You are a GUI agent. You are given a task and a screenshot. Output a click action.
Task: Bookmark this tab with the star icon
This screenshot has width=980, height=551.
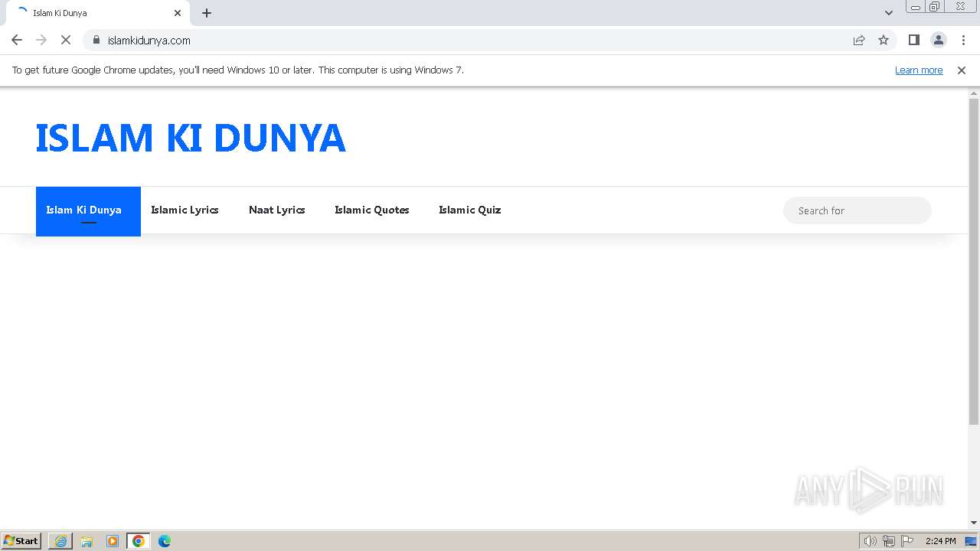tap(884, 40)
